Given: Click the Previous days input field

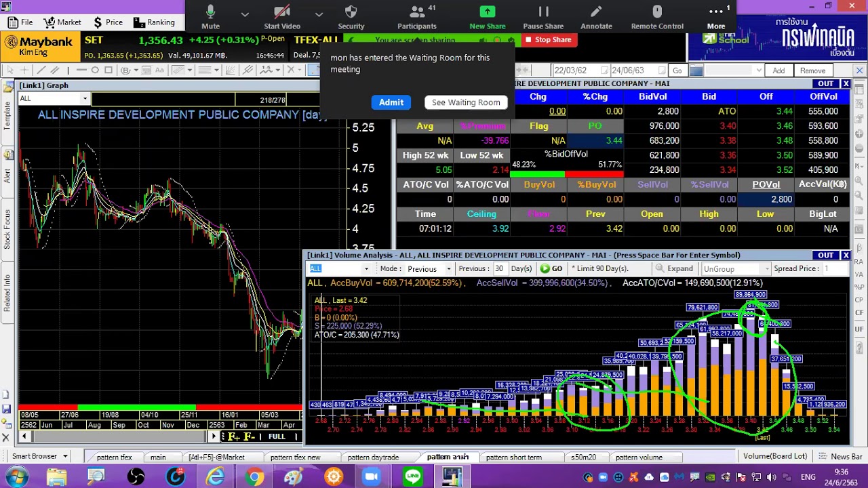Looking at the screenshot, I should click(500, 269).
